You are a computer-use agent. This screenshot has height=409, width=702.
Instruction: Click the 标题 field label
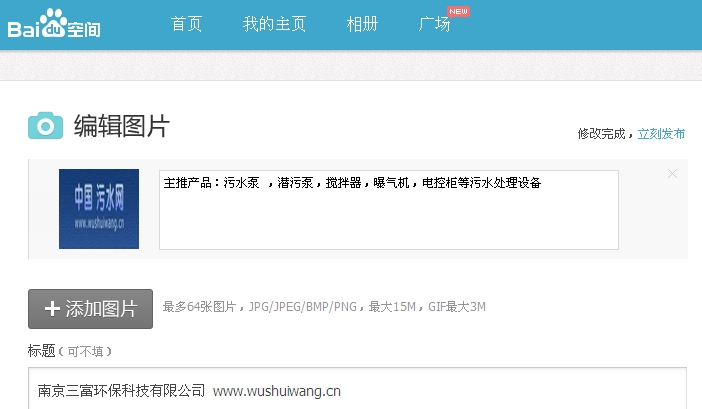(41, 351)
